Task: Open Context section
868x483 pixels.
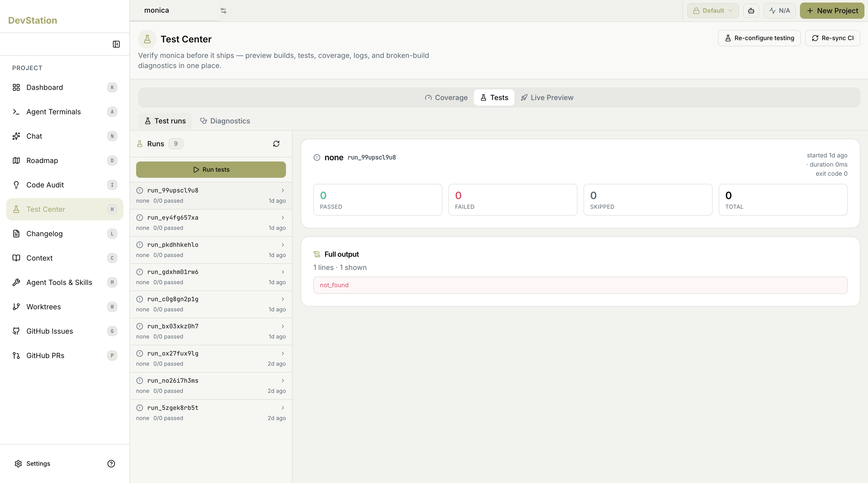Action: point(65,258)
